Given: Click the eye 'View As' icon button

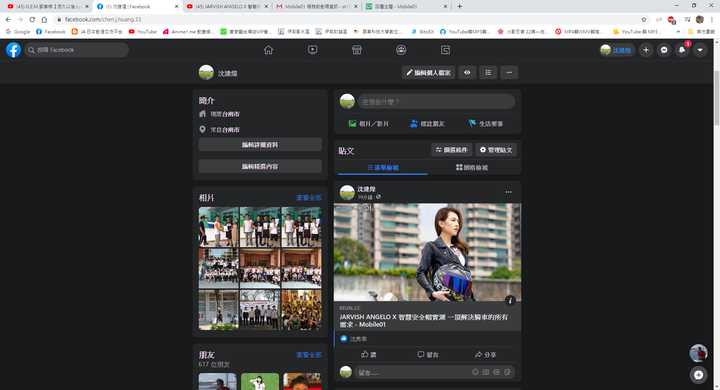Looking at the screenshot, I should 467,73.
